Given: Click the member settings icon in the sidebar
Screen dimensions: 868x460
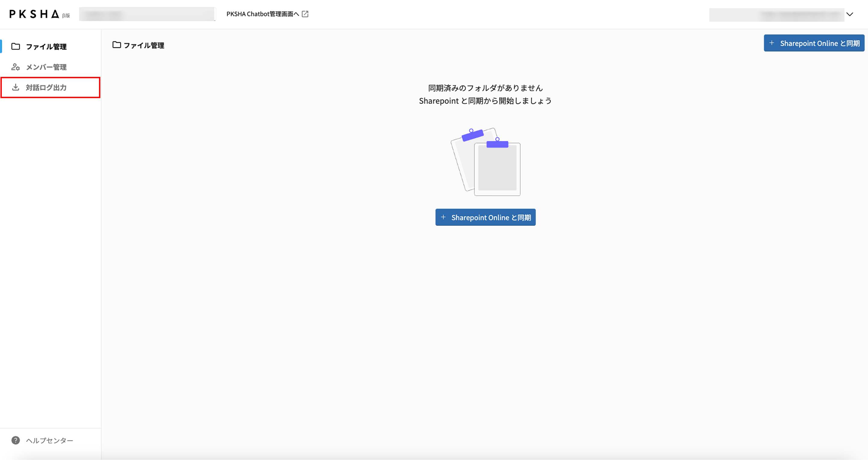Looking at the screenshot, I should coord(15,67).
